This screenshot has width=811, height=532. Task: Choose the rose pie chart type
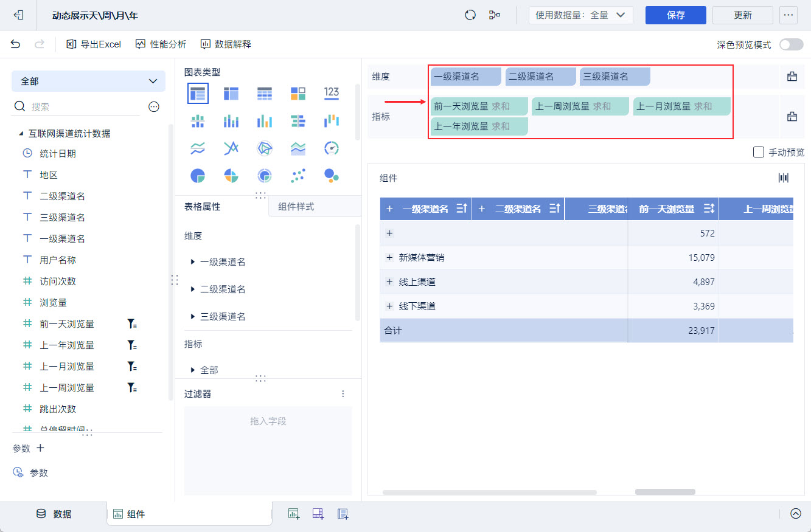point(231,176)
